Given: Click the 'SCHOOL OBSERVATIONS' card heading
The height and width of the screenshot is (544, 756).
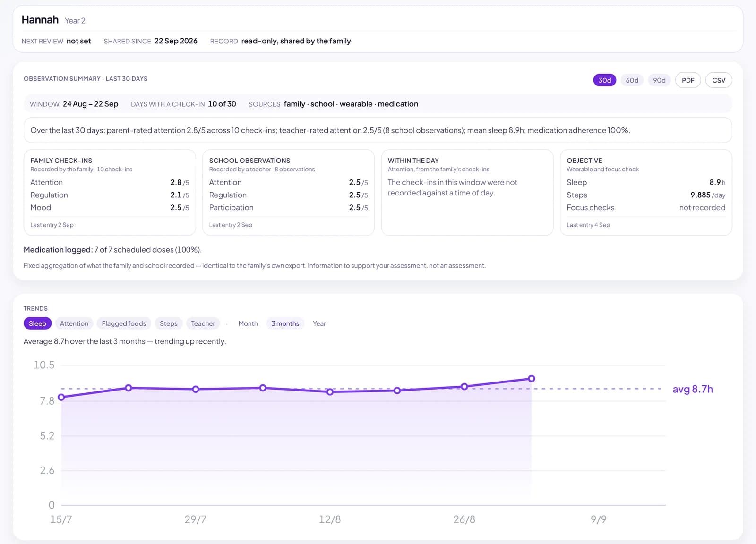Looking at the screenshot, I should coord(250,161).
